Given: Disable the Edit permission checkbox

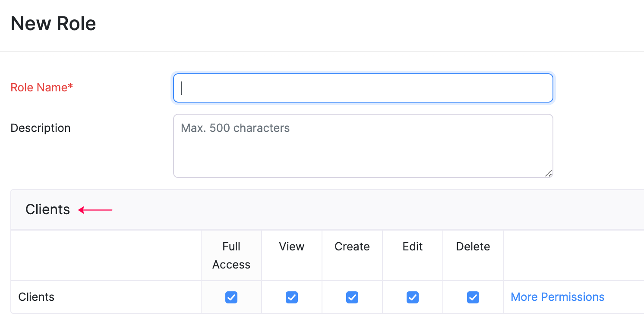Looking at the screenshot, I should pyautogui.click(x=413, y=297).
